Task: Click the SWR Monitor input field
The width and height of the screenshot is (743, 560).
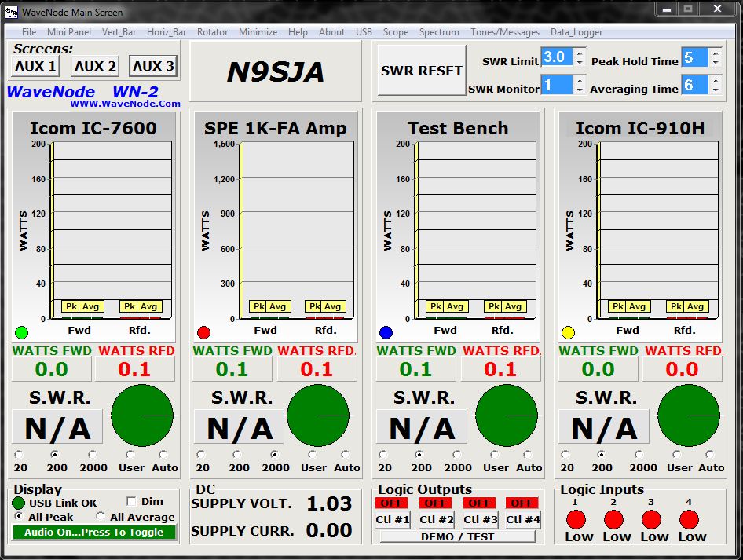Action: [556, 85]
